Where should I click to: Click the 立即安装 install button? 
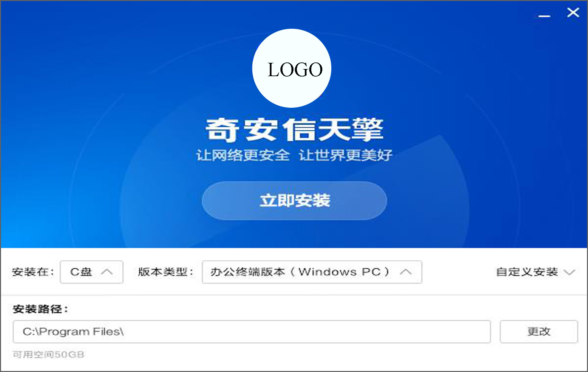pos(295,201)
